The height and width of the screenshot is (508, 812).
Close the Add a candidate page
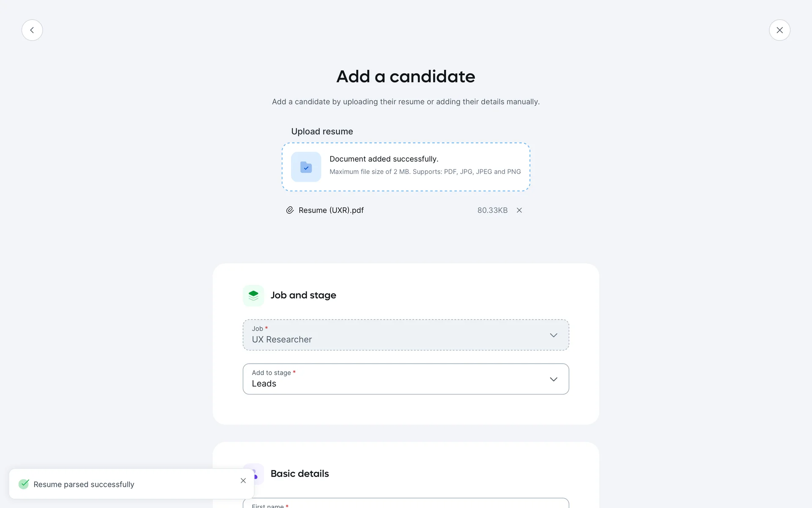pos(779,30)
